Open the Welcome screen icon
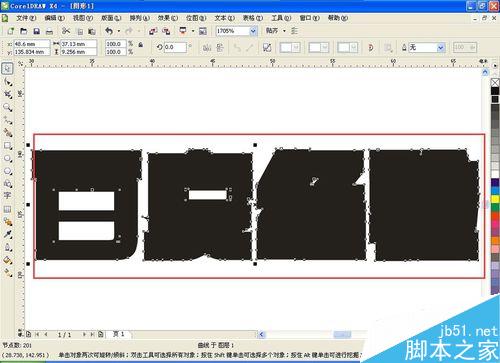The height and width of the screenshot is (363, 500). tap(203, 31)
